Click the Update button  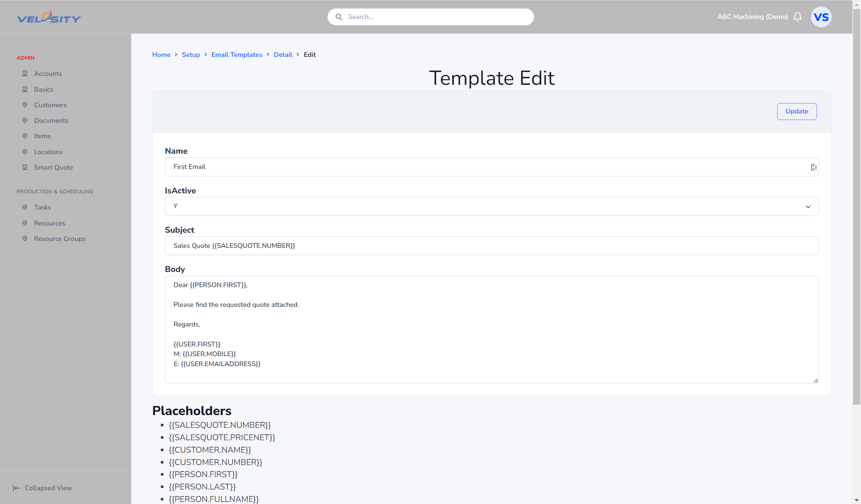(x=797, y=111)
